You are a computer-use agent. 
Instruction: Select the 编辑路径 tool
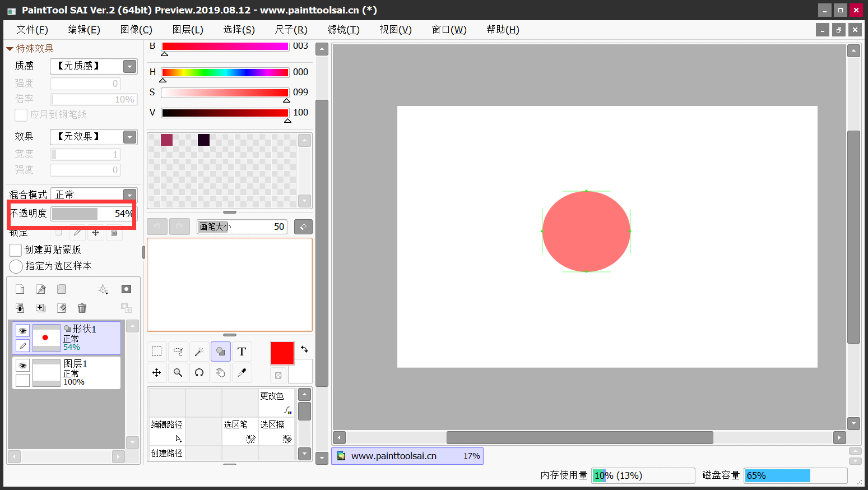[x=167, y=431]
